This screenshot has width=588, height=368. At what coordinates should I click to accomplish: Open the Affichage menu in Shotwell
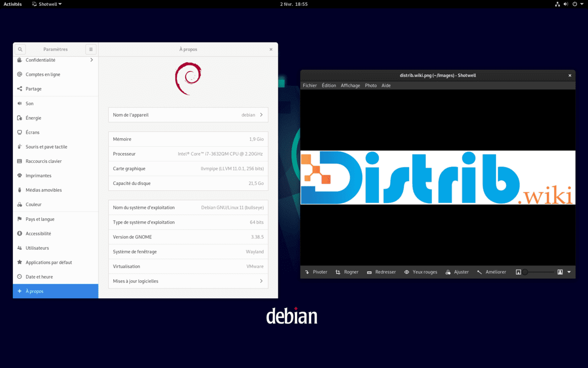point(350,85)
